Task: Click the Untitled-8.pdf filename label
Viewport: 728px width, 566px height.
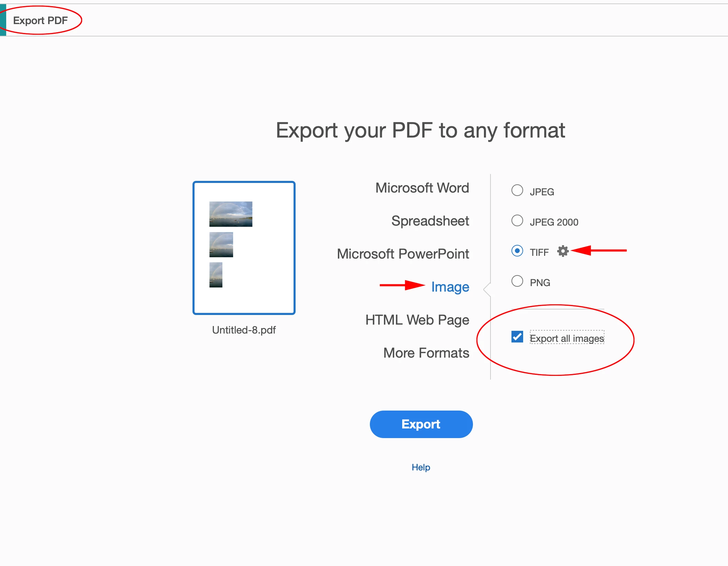Action: pyautogui.click(x=244, y=330)
